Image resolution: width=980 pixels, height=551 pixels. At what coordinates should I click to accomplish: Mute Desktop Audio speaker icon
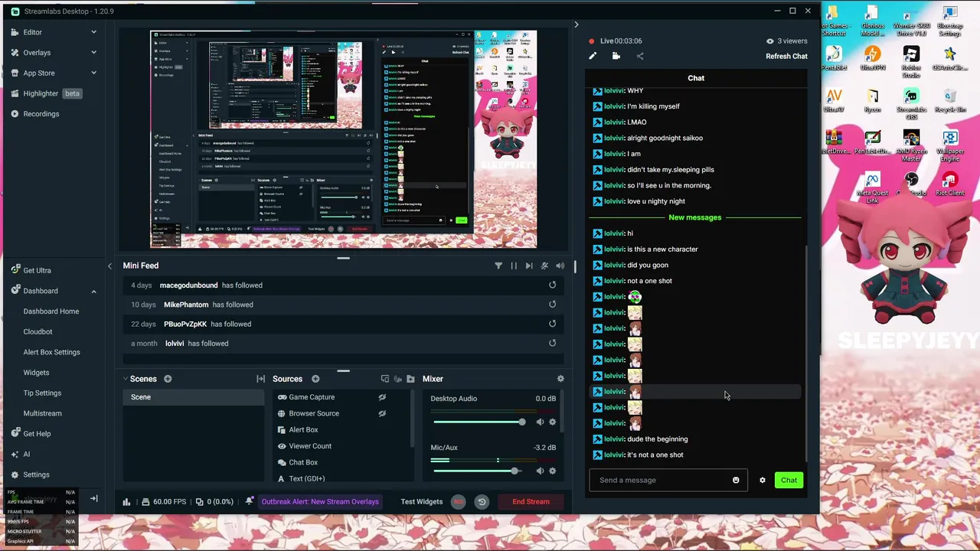click(540, 422)
